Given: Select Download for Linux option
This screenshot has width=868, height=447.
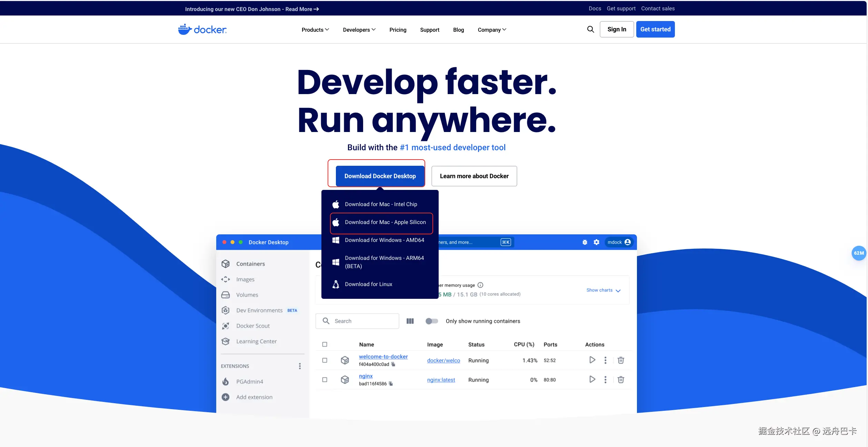Looking at the screenshot, I should pyautogui.click(x=368, y=284).
